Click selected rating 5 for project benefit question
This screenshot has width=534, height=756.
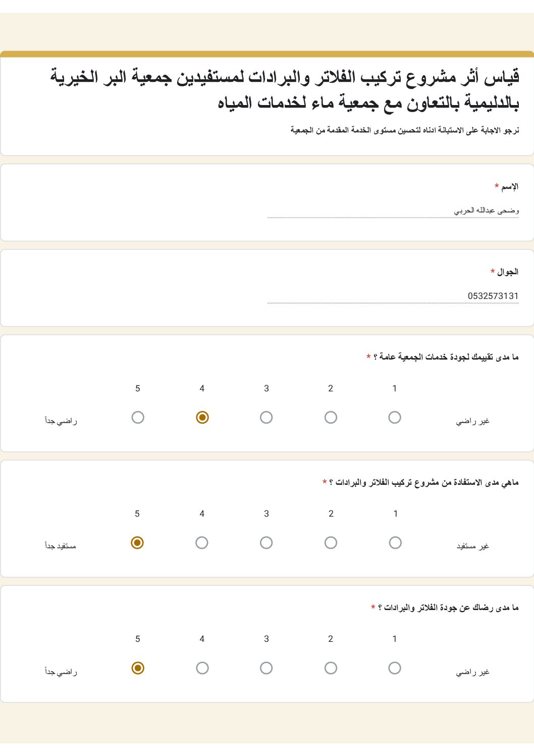pyautogui.click(x=137, y=543)
